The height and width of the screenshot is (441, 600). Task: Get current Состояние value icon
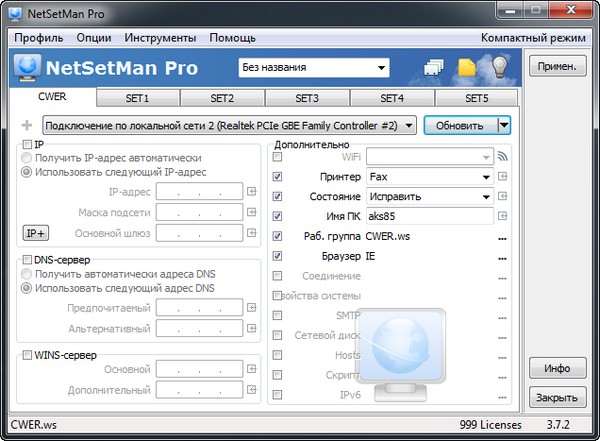(502, 196)
